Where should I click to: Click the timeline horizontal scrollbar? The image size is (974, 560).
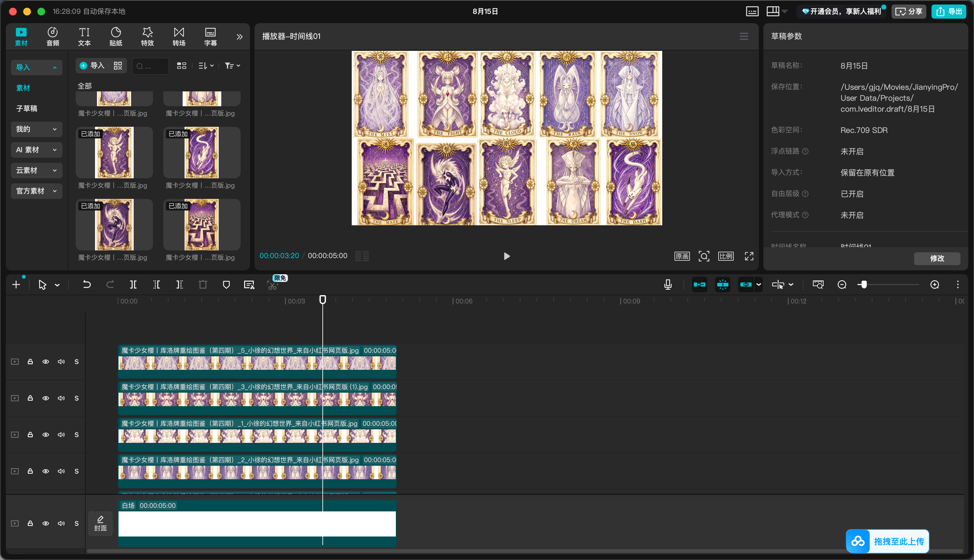coord(525,551)
